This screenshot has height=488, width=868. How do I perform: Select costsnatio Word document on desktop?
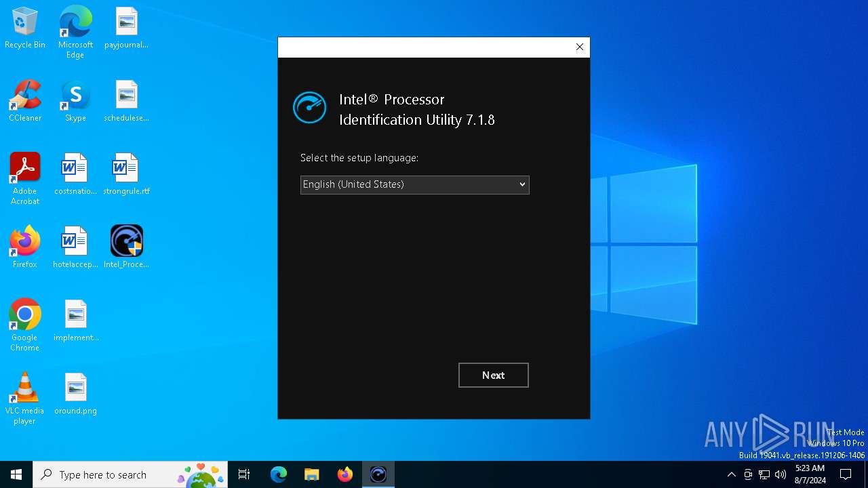(x=75, y=174)
